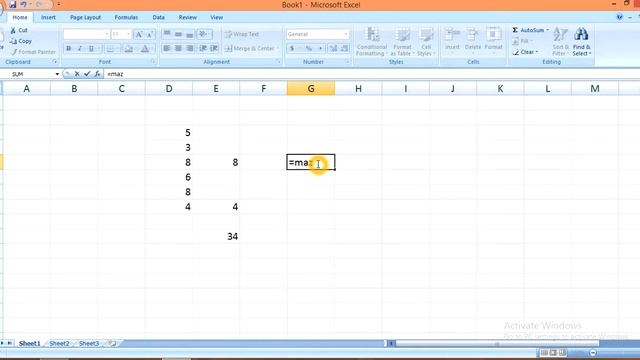Align cell text to the right
Viewport: 640px width, 360px height.
(x=190, y=49)
